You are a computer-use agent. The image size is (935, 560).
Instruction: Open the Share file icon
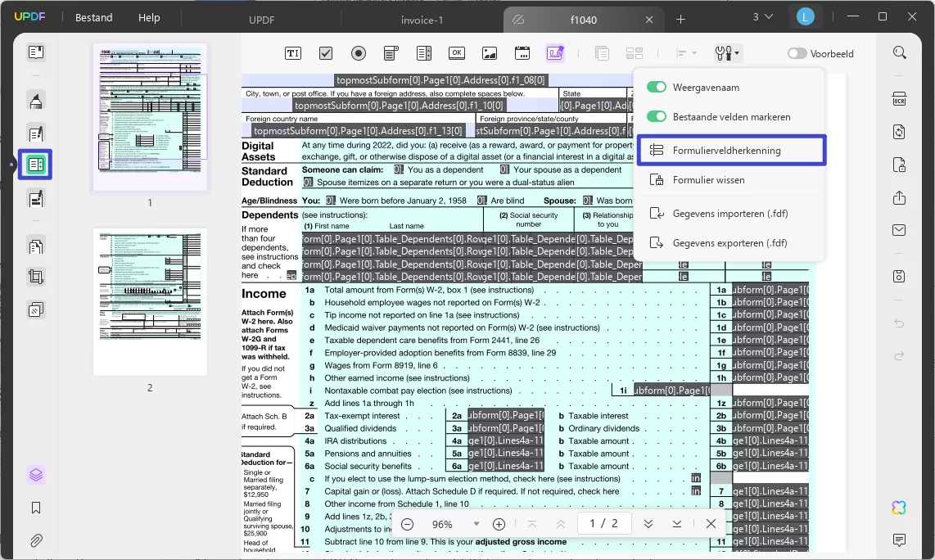[899, 197]
